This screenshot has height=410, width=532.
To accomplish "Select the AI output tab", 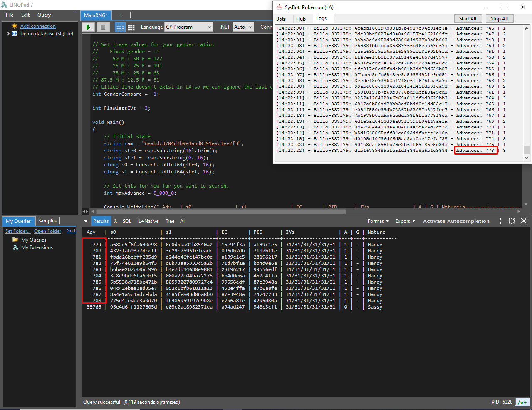I will [182, 221].
